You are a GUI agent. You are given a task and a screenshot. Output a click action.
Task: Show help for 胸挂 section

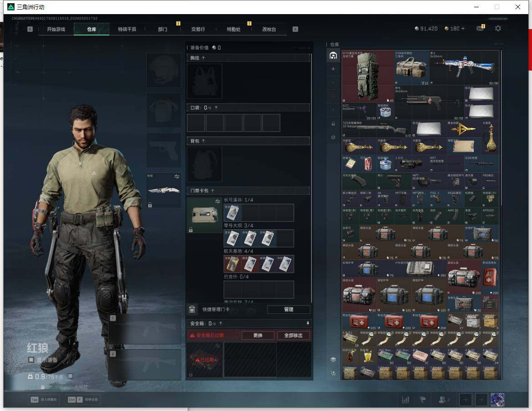point(203,58)
